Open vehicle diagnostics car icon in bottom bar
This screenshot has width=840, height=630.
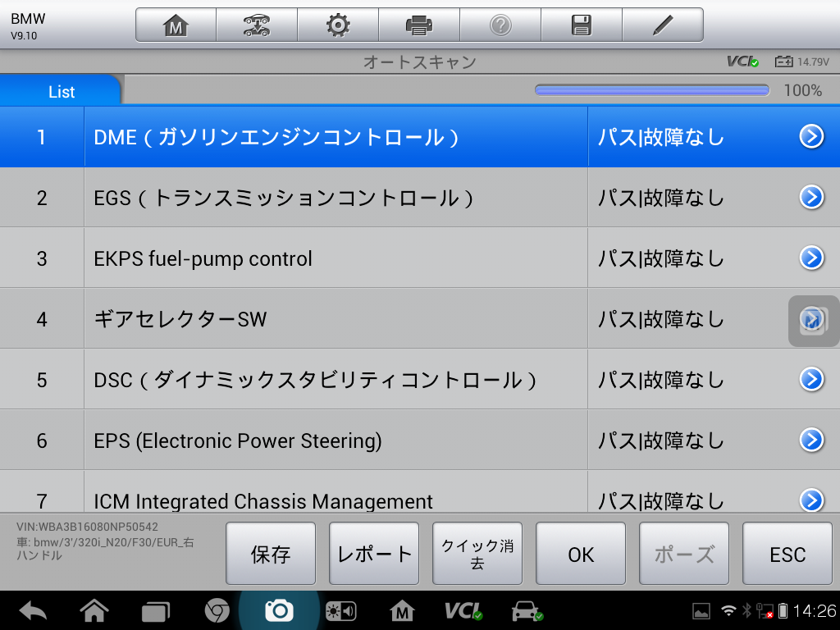[x=527, y=610]
